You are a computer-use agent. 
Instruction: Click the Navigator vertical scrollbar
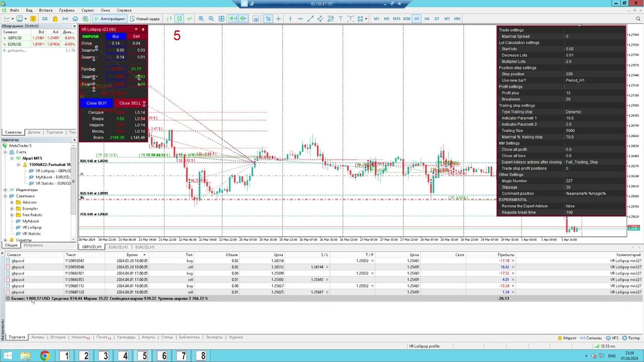(74, 193)
